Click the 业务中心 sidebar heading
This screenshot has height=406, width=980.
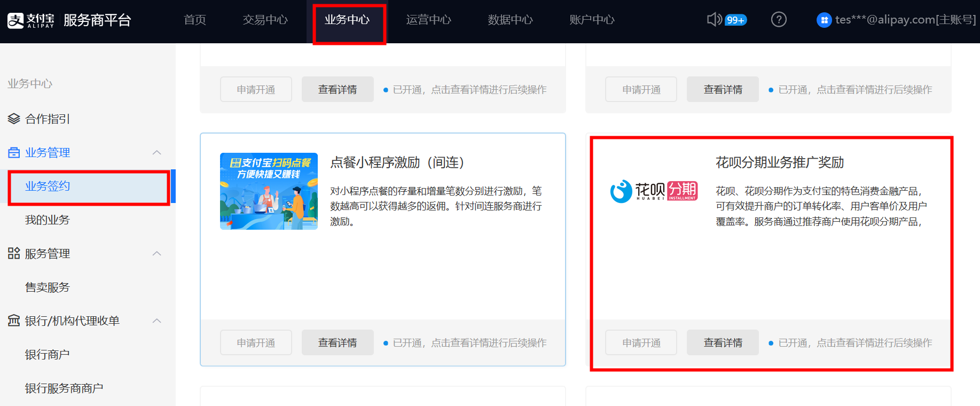click(30, 84)
